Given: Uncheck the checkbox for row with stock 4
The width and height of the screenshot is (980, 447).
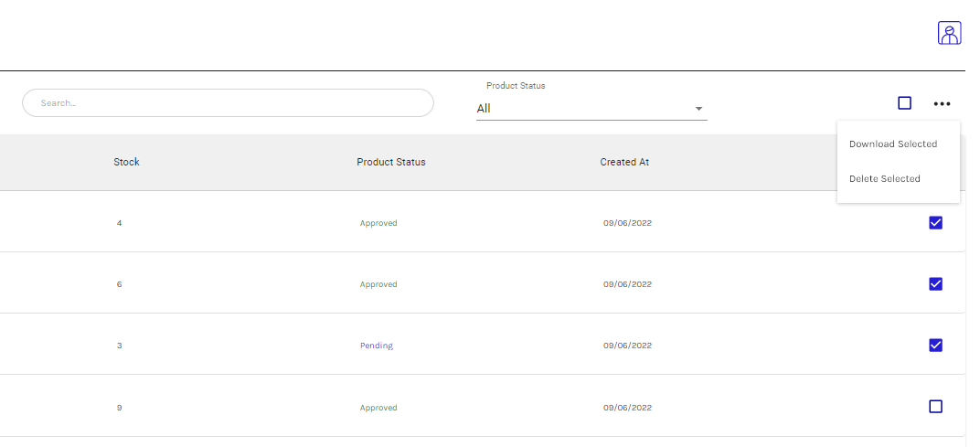Looking at the screenshot, I should click(x=935, y=223).
